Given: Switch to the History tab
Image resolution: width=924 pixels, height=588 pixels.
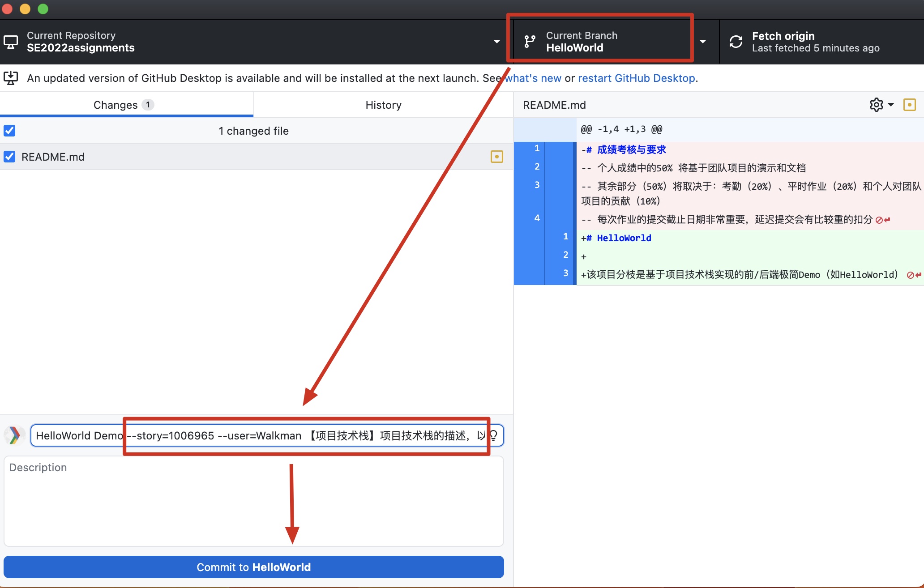Looking at the screenshot, I should tap(383, 105).
